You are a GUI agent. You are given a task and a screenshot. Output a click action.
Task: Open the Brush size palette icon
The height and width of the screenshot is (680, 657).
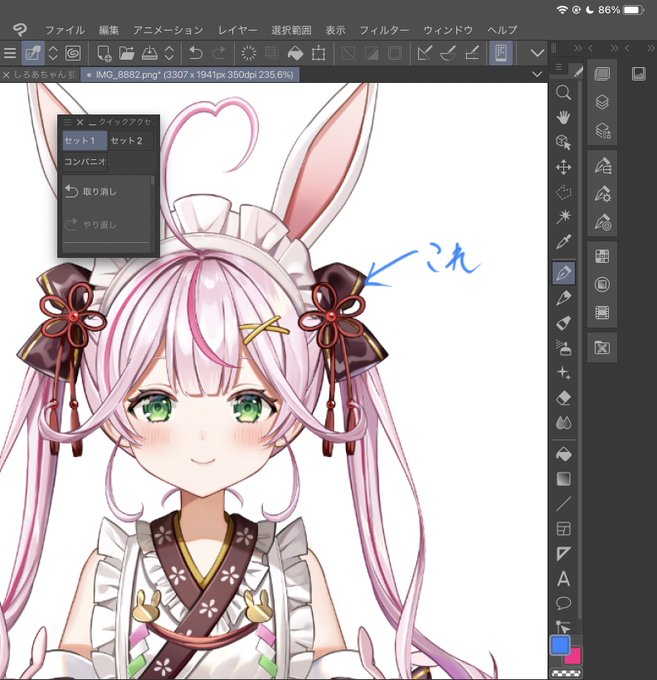602,222
